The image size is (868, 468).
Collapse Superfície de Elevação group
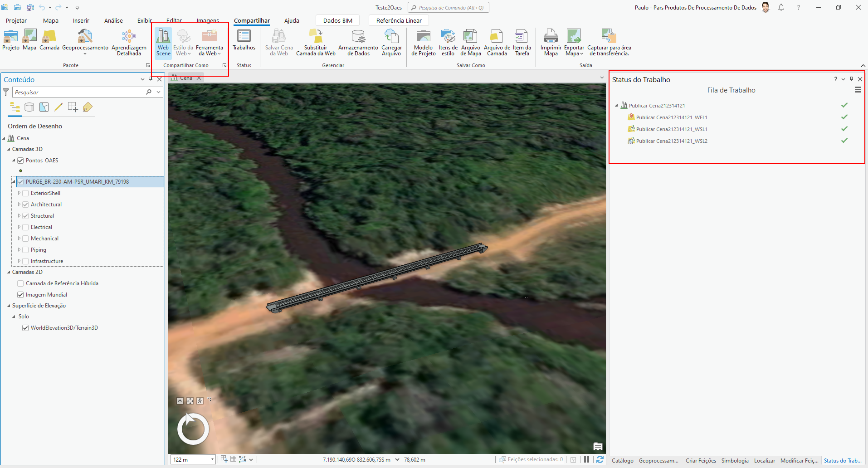[9, 306]
